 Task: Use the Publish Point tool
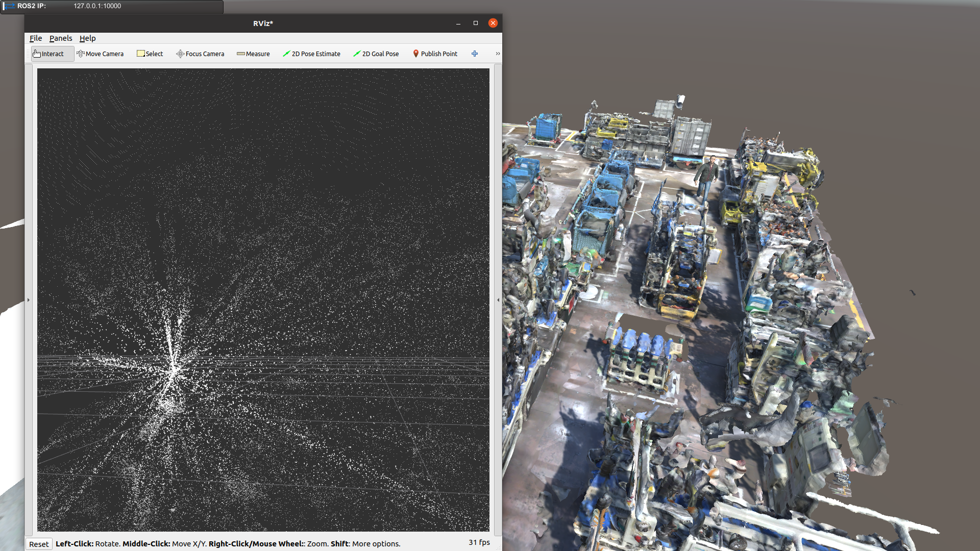[x=435, y=54]
